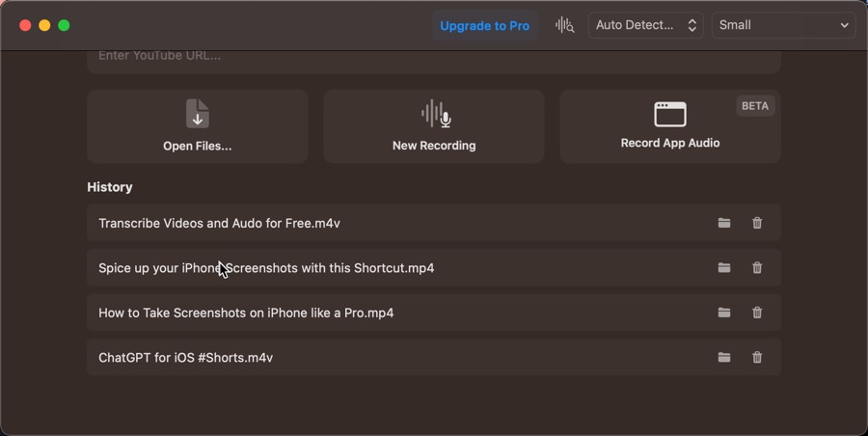Image resolution: width=868 pixels, height=436 pixels.
Task: Delete Transcribe Videos and Audo for Free.m4v
Action: coord(757,223)
